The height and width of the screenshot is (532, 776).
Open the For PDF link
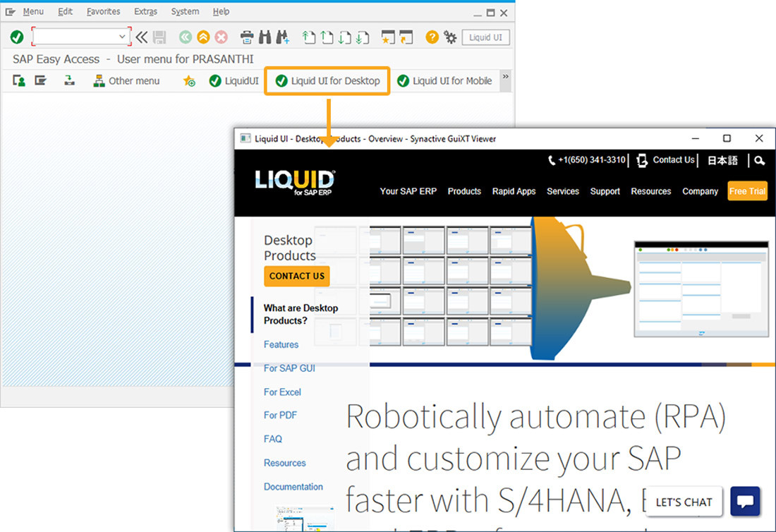(x=280, y=415)
